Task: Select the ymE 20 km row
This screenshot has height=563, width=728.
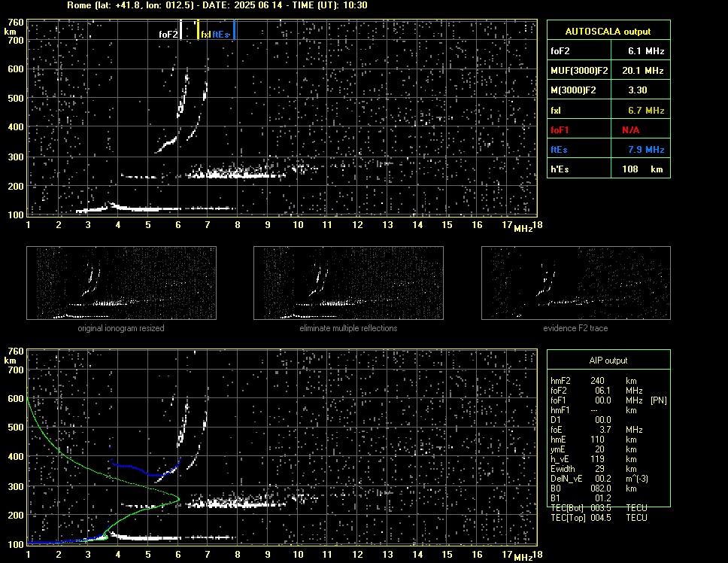Action: (593, 449)
